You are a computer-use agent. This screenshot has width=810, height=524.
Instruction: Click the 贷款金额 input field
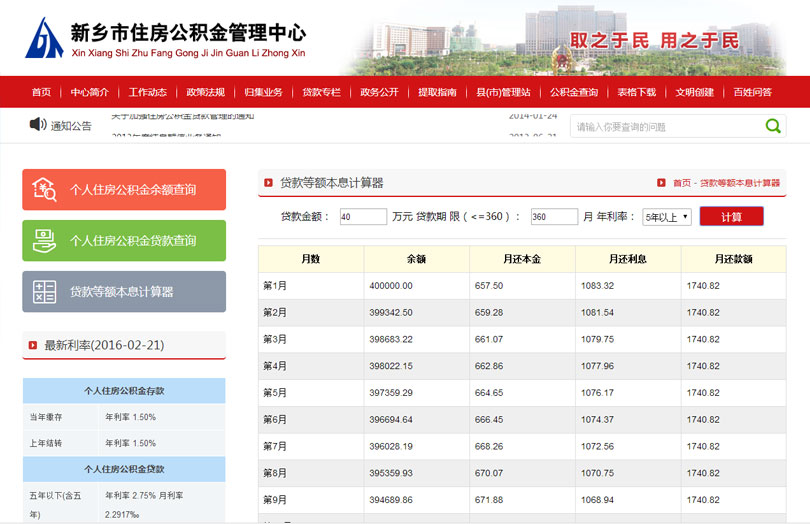pos(363,216)
